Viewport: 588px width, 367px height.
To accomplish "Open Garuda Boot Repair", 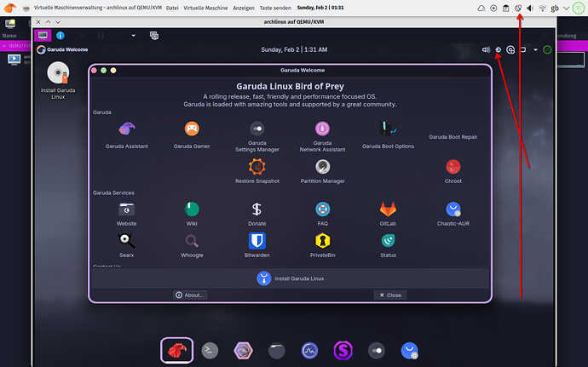I will (453, 137).
